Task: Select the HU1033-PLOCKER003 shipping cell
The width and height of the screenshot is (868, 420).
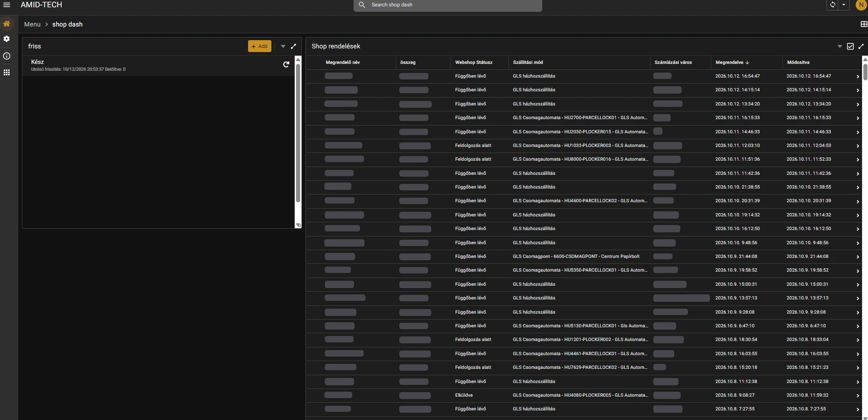Action: click(x=580, y=146)
